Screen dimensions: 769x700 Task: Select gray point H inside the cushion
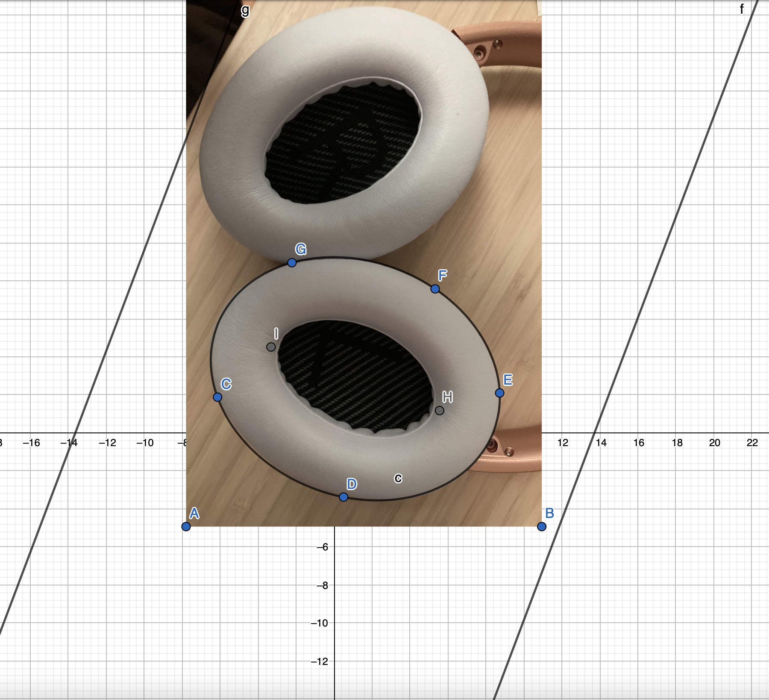point(440,411)
